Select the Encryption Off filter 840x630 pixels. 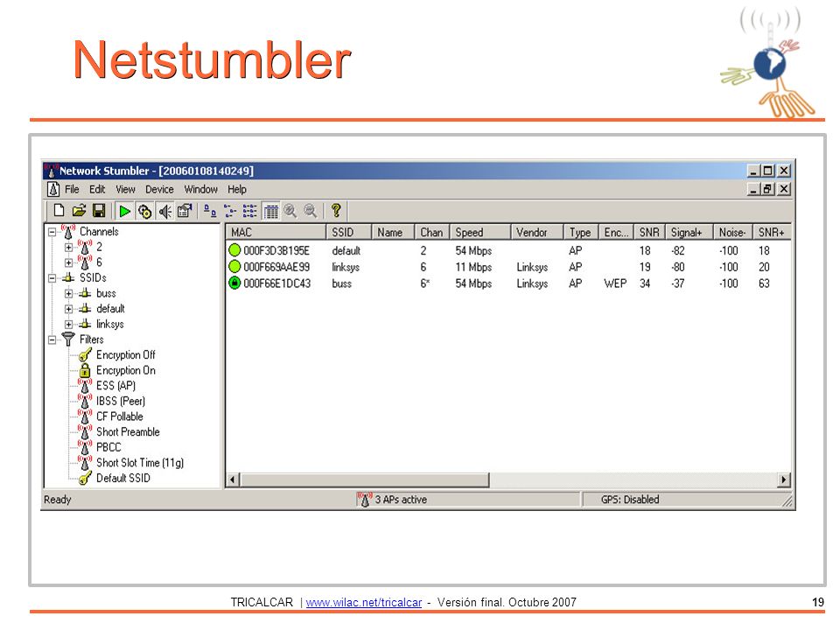(125, 354)
